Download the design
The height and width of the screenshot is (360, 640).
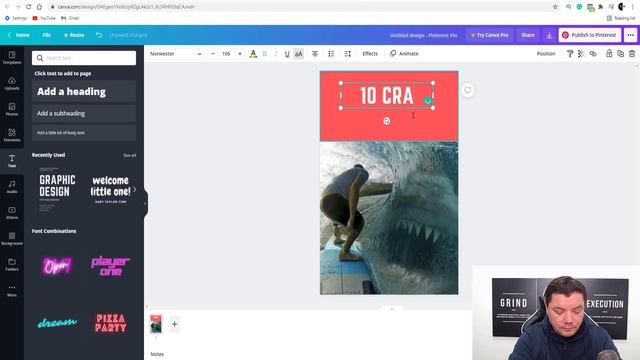pyautogui.click(x=549, y=36)
